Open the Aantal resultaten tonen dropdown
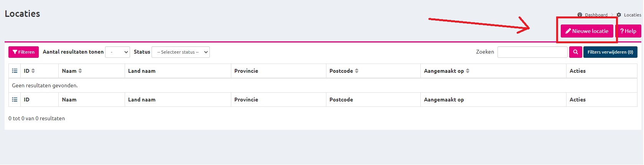Screen dimensions: 644x165 (x=118, y=52)
